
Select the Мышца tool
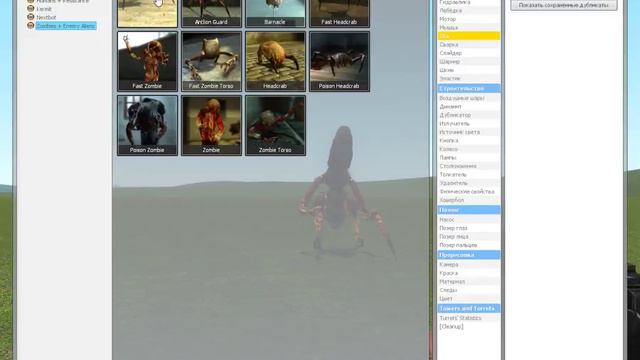(x=469, y=28)
